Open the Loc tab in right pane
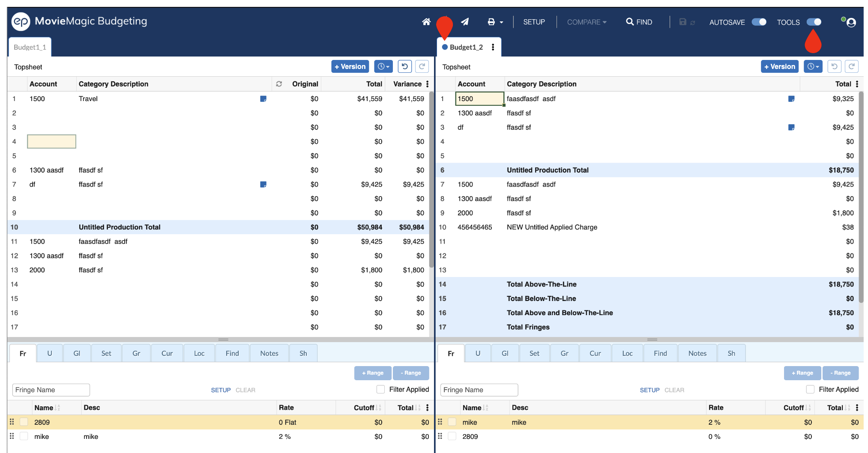This screenshot has width=868, height=453. (x=627, y=353)
